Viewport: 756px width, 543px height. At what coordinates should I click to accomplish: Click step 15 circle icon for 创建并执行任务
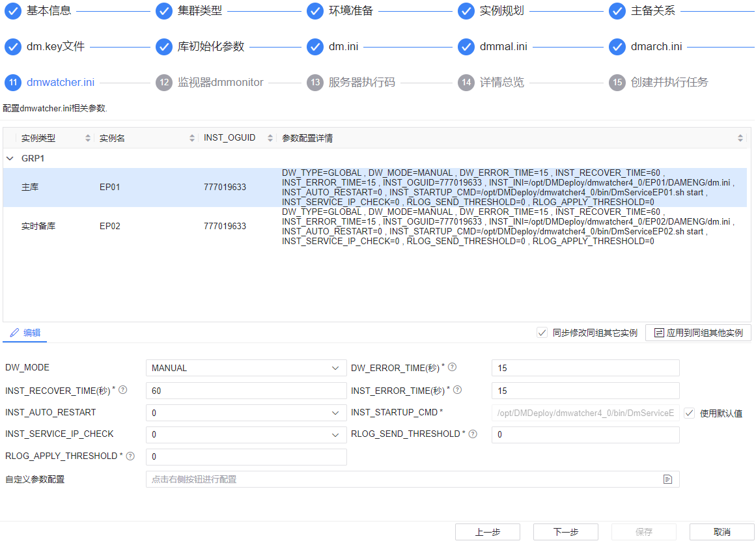[x=617, y=83]
